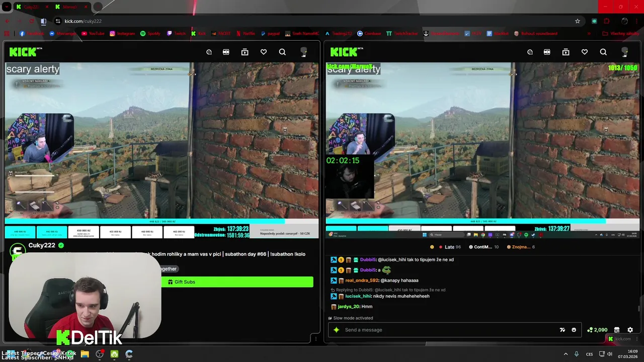The height and width of the screenshot is (362, 644).
Task: Click username real_ondra_592 in chat
Action: [362, 281]
